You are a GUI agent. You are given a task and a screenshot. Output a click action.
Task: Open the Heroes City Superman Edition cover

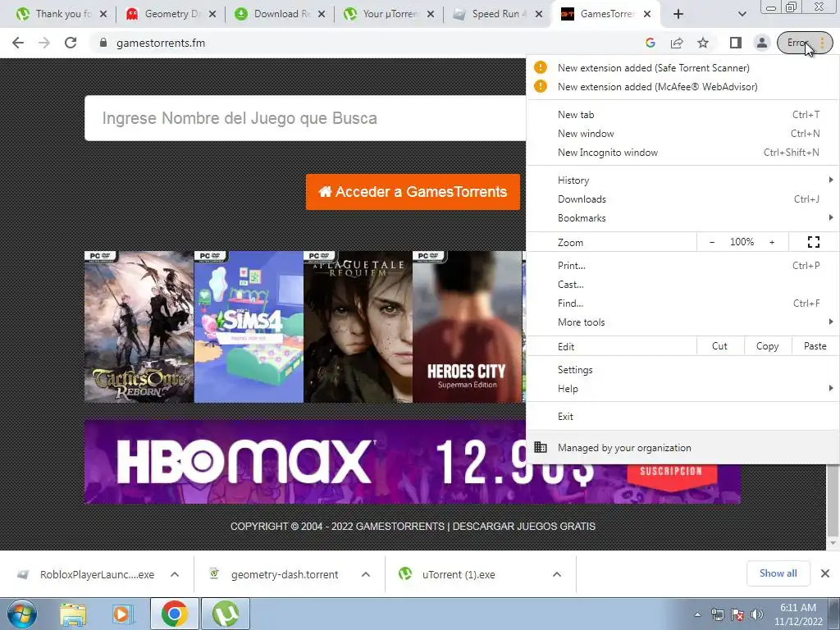(x=467, y=326)
